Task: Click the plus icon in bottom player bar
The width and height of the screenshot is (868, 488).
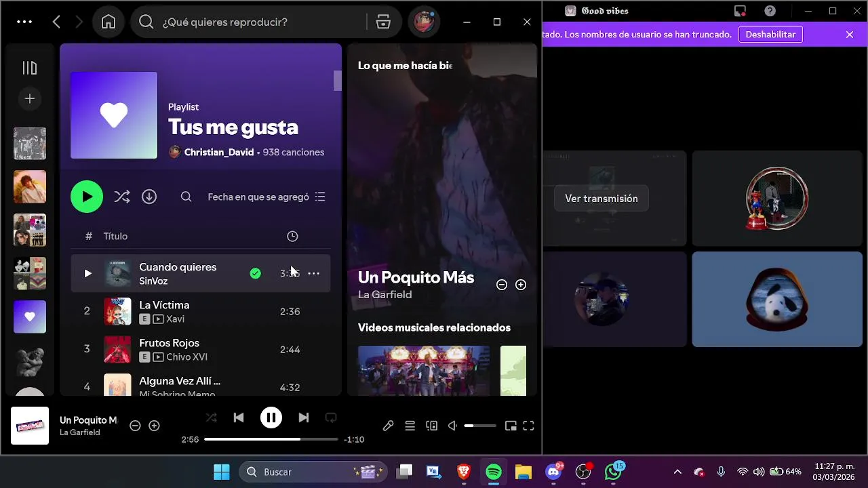Action: (x=154, y=426)
